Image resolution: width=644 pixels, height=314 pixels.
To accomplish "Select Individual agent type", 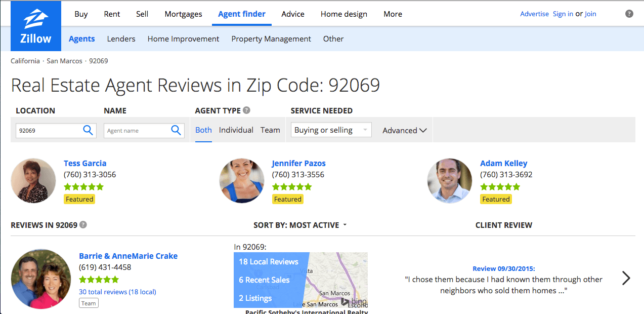I will (x=236, y=130).
